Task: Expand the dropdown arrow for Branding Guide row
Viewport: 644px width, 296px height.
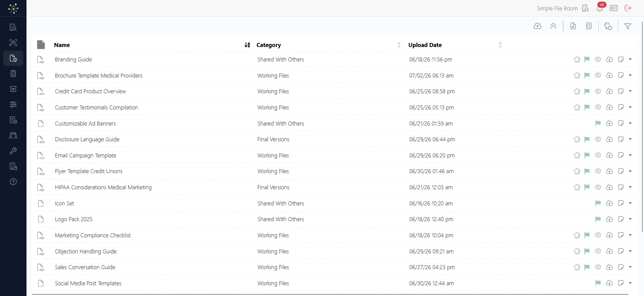Action: 630,59
